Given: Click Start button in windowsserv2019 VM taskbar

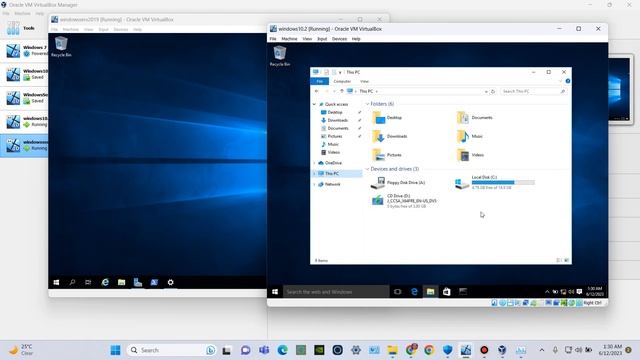Looking at the screenshot, I should (56, 282).
